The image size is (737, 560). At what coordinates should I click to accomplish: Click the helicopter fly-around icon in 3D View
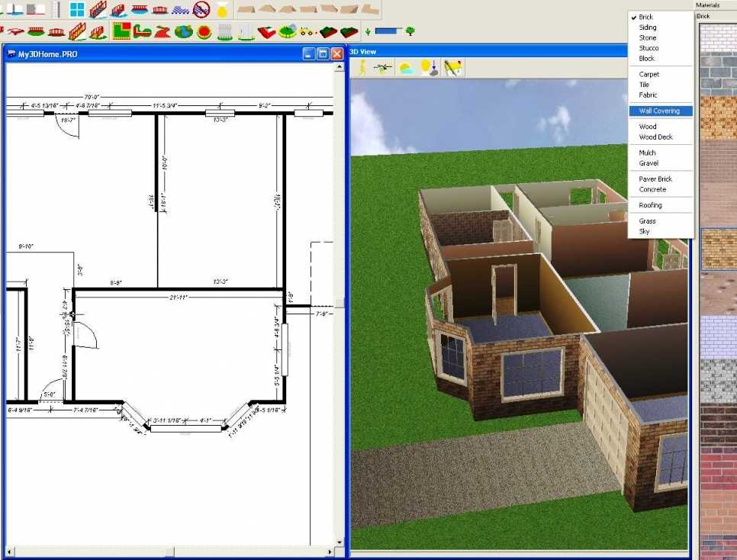383,68
